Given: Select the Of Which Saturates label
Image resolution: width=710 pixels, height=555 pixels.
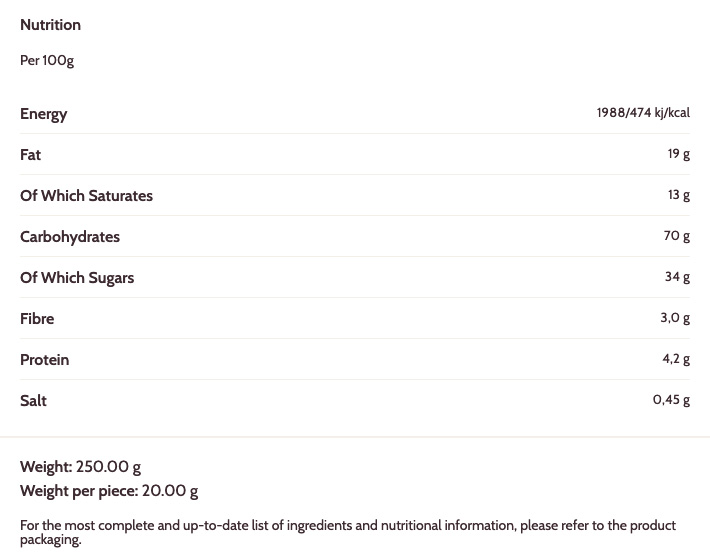Looking at the screenshot, I should [86, 196].
